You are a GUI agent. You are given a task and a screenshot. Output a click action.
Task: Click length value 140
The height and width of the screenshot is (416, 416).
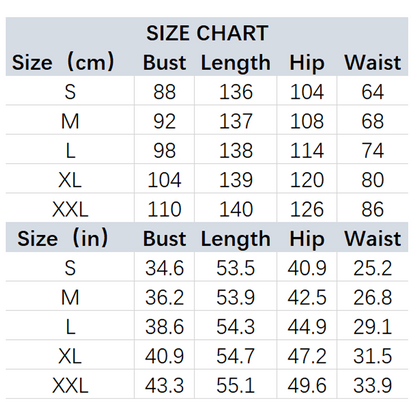(236, 209)
